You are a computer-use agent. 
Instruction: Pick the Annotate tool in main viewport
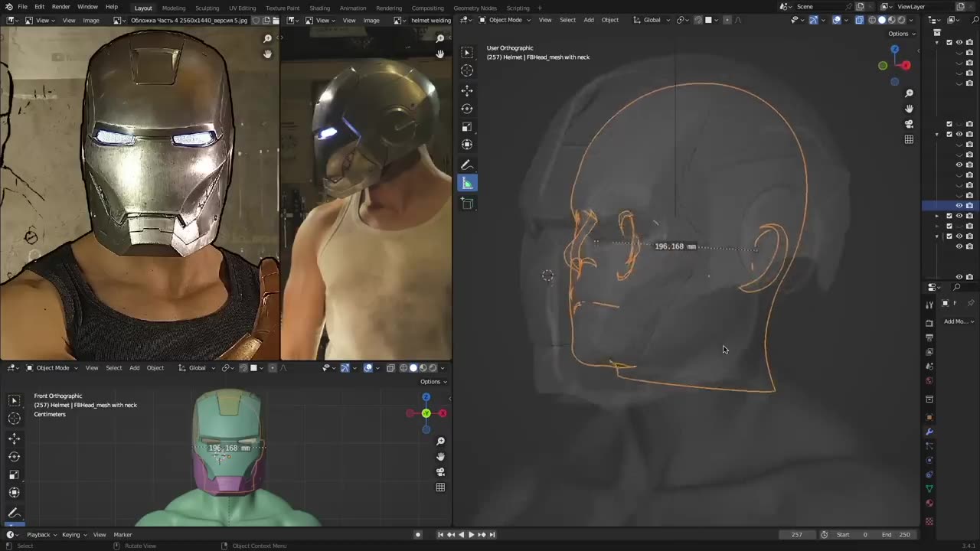click(467, 165)
